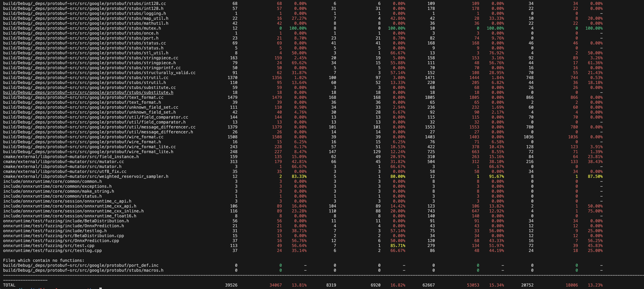
Task: Select the onnxruntime_c_api.h file path
Action: pos(67,201)
